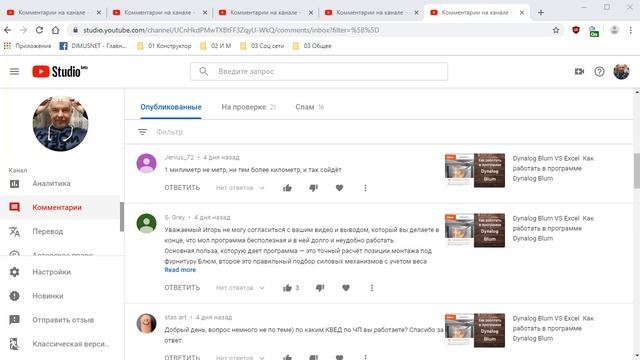Viewport: 640px width, 360px height.
Task: Click the Новинки sidebar icon
Action: 14,296
